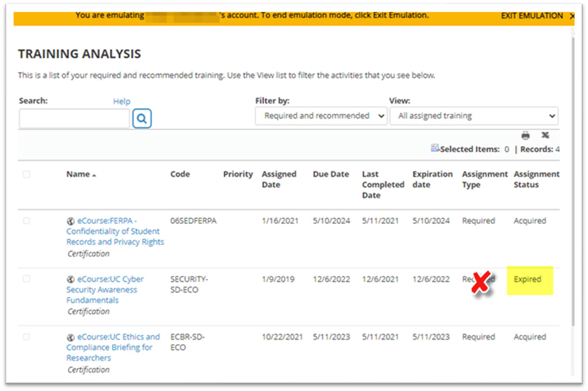Click Acquired status in the FERPA row
Screen dimensions: 588x391
click(530, 221)
